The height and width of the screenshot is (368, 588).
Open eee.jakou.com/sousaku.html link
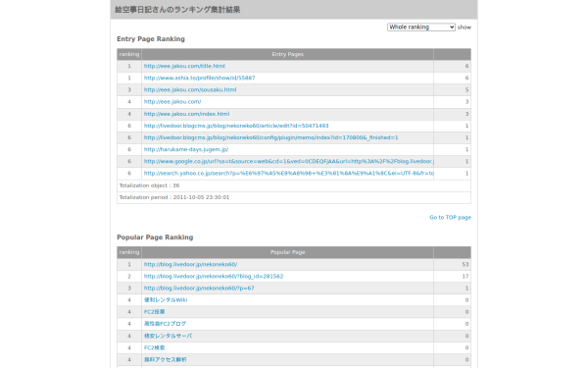(190, 89)
